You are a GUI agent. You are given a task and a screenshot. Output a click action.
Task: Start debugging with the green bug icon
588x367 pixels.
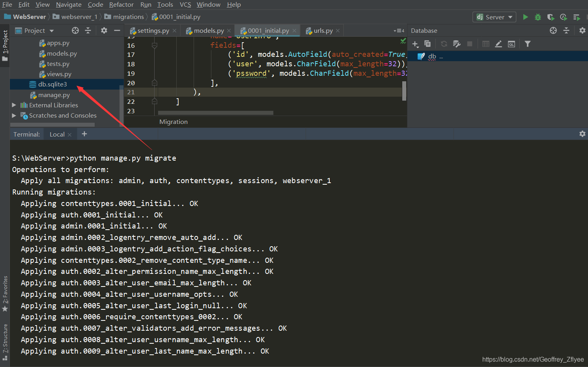pyautogui.click(x=538, y=17)
